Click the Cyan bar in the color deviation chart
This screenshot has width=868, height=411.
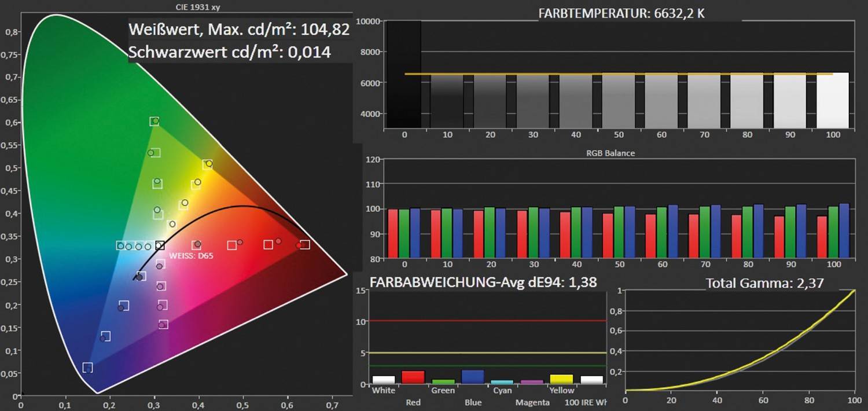(502, 382)
